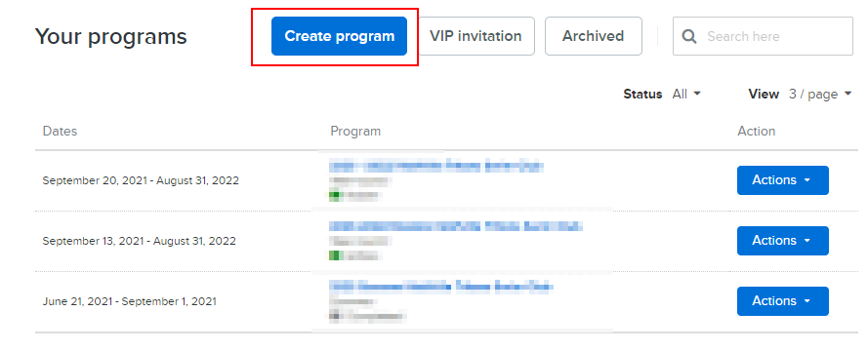Viewport: 868px width, 351px height.
Task: Open the View 3 / page dropdown
Action: click(820, 94)
